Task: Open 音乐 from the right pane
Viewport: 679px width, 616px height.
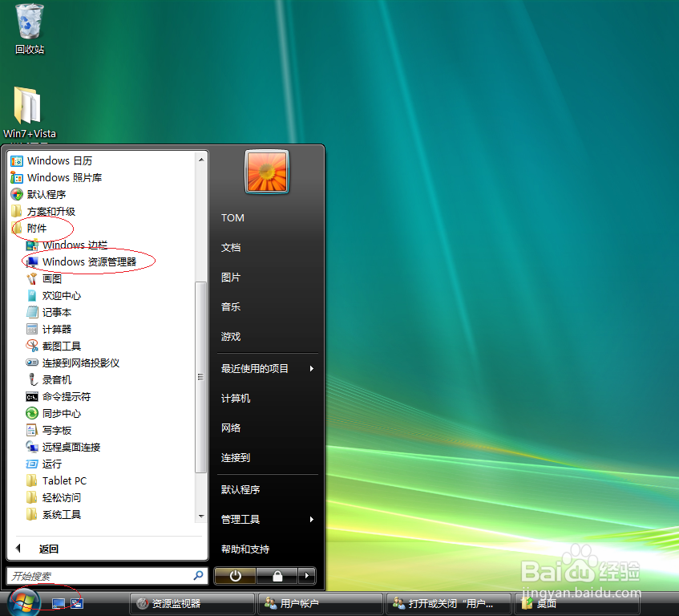Action: pyautogui.click(x=231, y=307)
